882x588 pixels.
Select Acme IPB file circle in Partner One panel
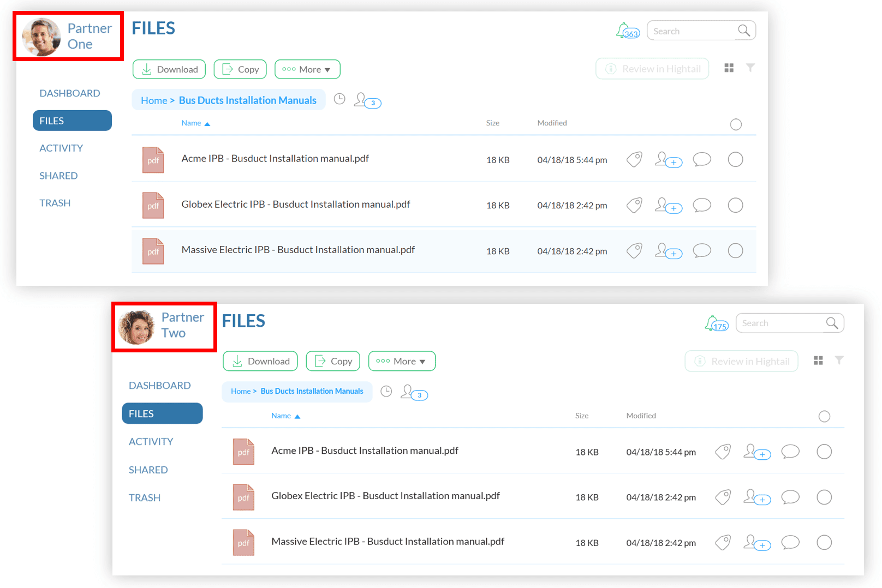tap(736, 159)
